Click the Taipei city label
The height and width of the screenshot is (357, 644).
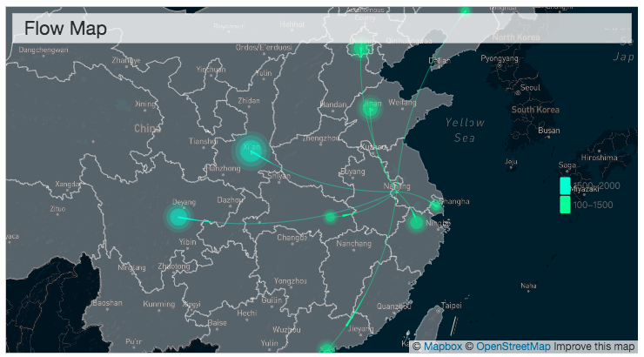[452, 306]
